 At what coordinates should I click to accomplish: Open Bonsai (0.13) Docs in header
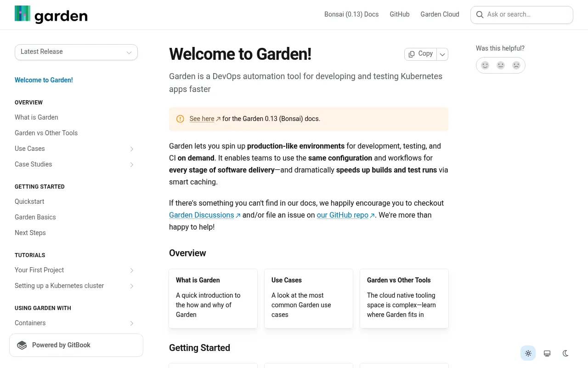[x=351, y=14]
